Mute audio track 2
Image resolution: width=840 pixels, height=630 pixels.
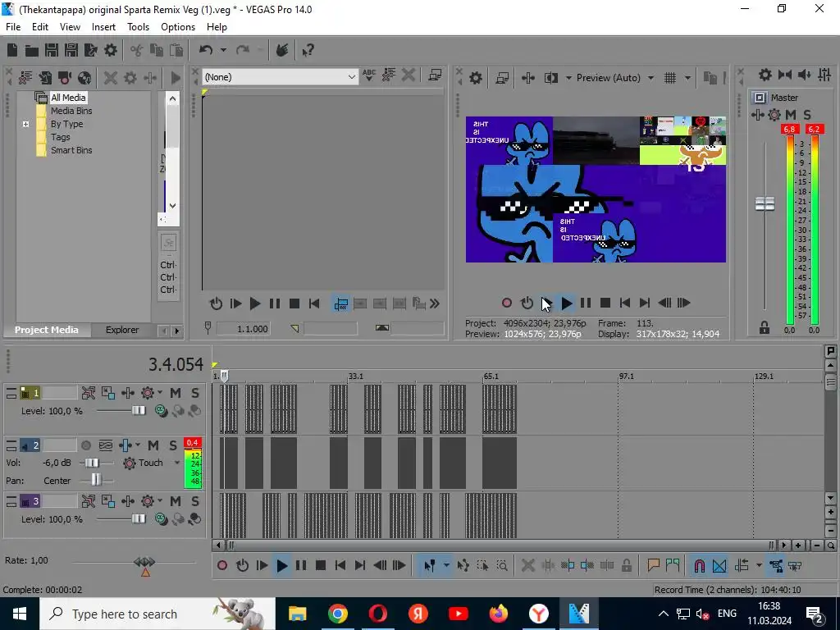[x=153, y=445]
